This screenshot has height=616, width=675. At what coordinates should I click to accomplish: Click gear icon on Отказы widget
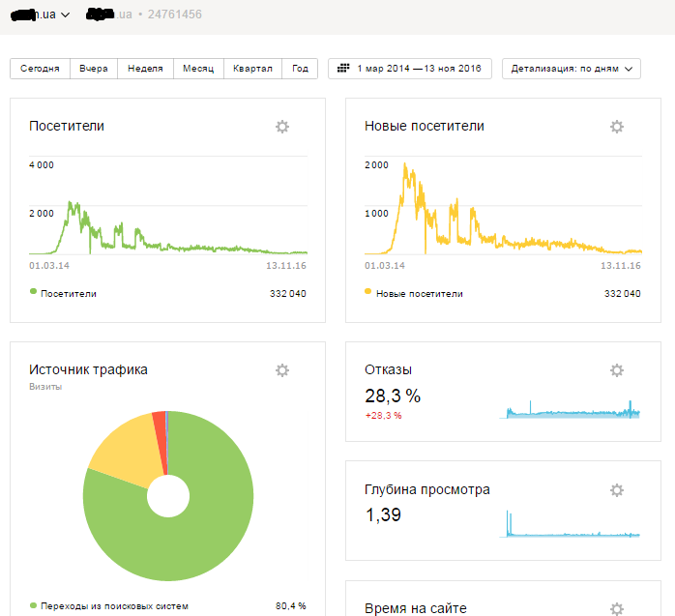coord(617,370)
